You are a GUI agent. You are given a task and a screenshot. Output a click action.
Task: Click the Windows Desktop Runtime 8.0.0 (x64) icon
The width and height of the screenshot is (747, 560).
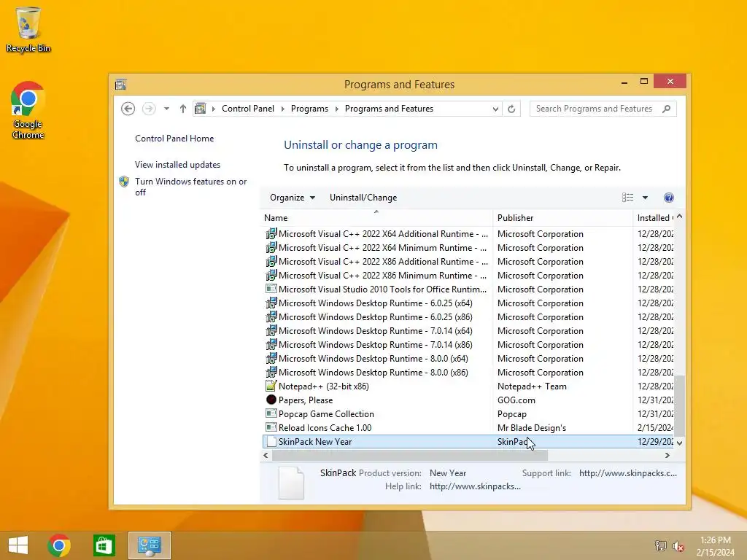point(271,359)
